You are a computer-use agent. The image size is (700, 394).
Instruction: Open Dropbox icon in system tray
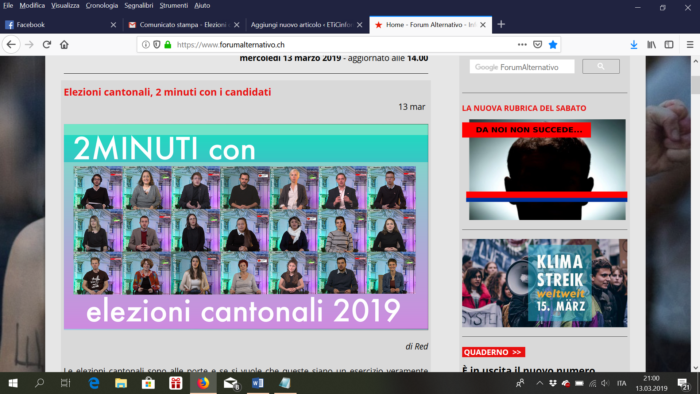coord(553,383)
